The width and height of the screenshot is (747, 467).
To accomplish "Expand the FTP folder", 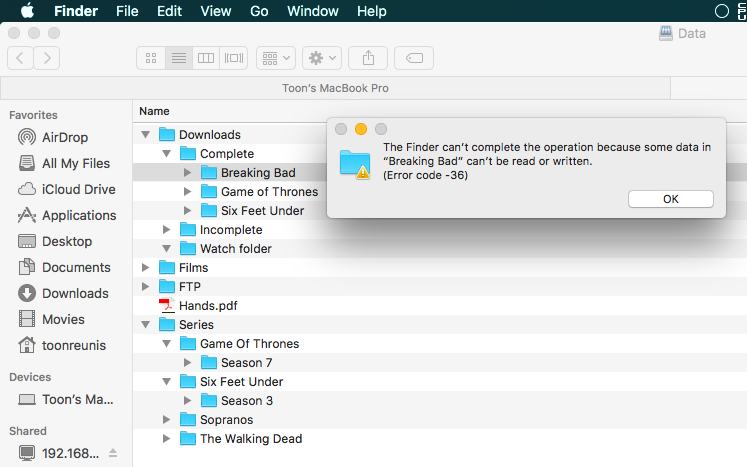I will click(145, 287).
